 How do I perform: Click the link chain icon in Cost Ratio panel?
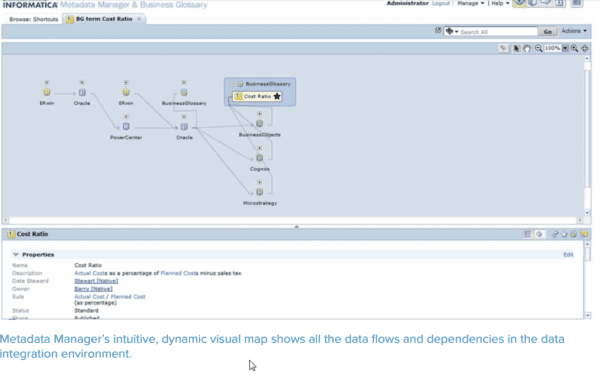click(555, 234)
